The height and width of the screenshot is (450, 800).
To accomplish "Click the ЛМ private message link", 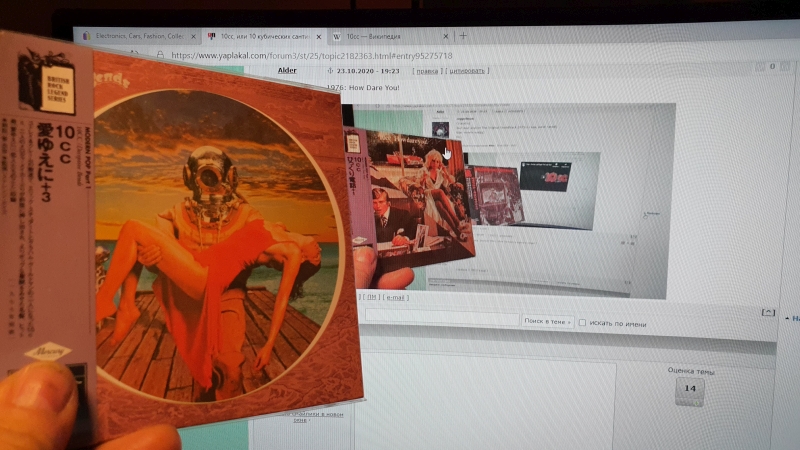I will click(372, 297).
